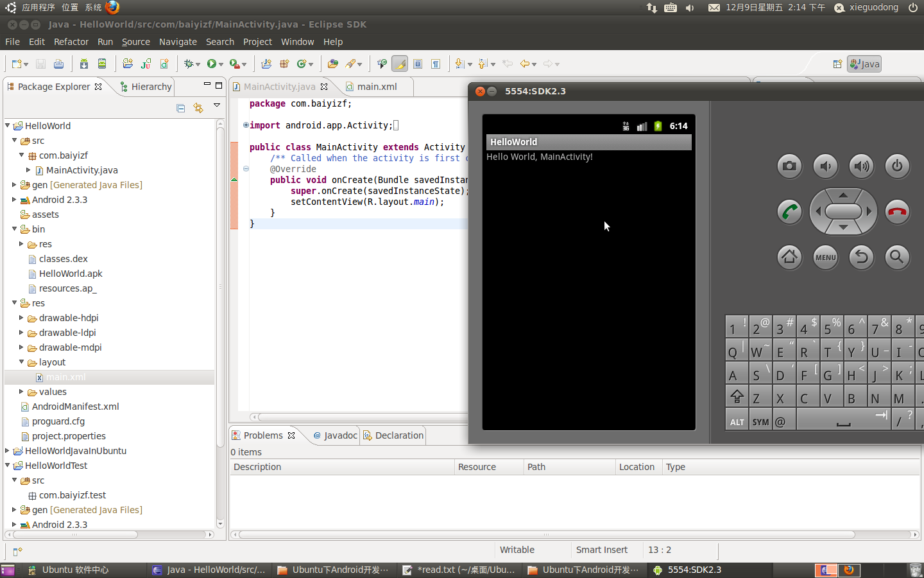The height and width of the screenshot is (578, 924).
Task: Toggle Block Selection Mode icon
Action: point(418,64)
